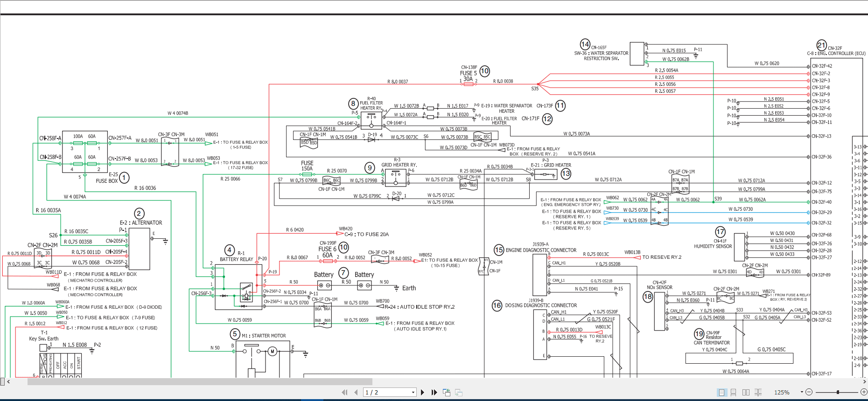Click the N 1.5 E008 wire label

click(75, 345)
